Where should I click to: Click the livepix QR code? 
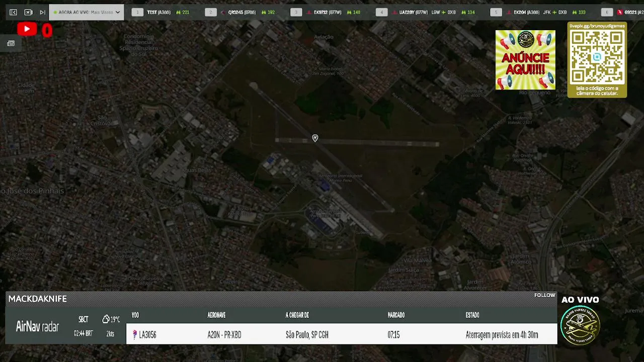(597, 57)
